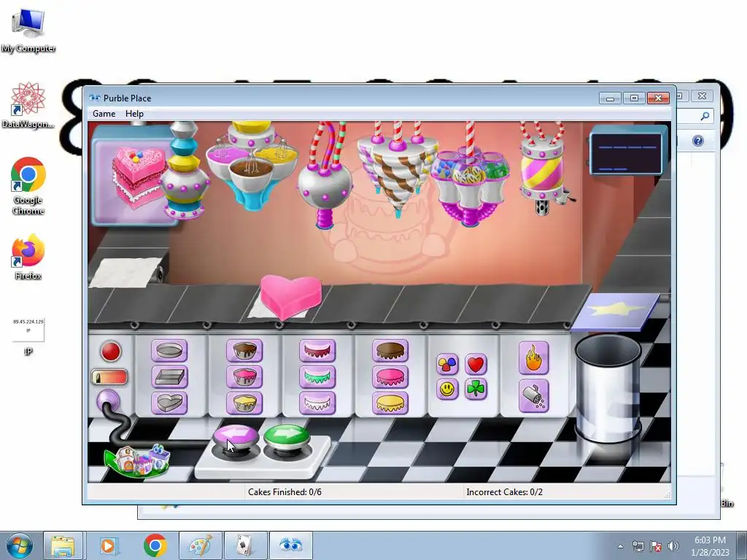This screenshot has height=560, width=747.
Task: Select the round cake pan button
Action: coord(169,351)
